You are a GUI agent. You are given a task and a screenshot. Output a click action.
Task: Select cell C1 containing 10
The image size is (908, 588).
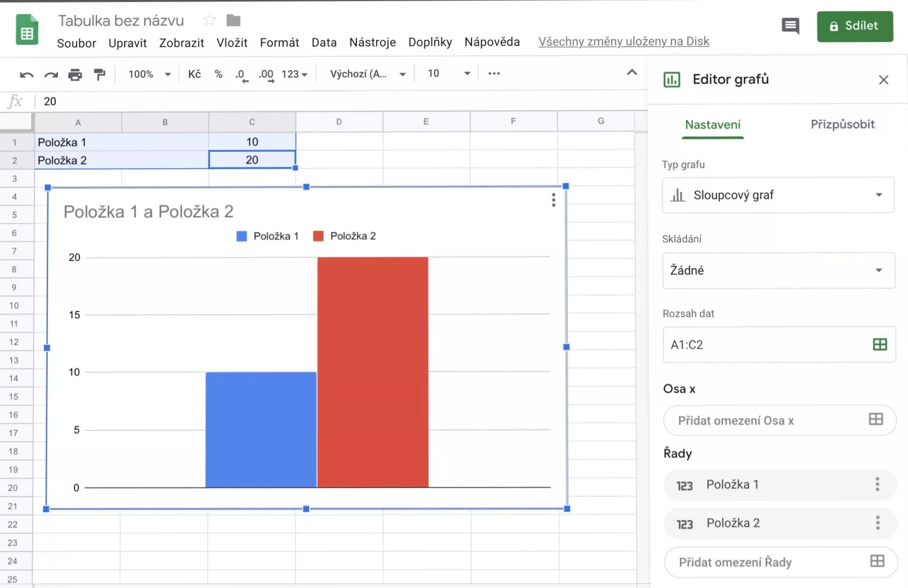(252, 142)
